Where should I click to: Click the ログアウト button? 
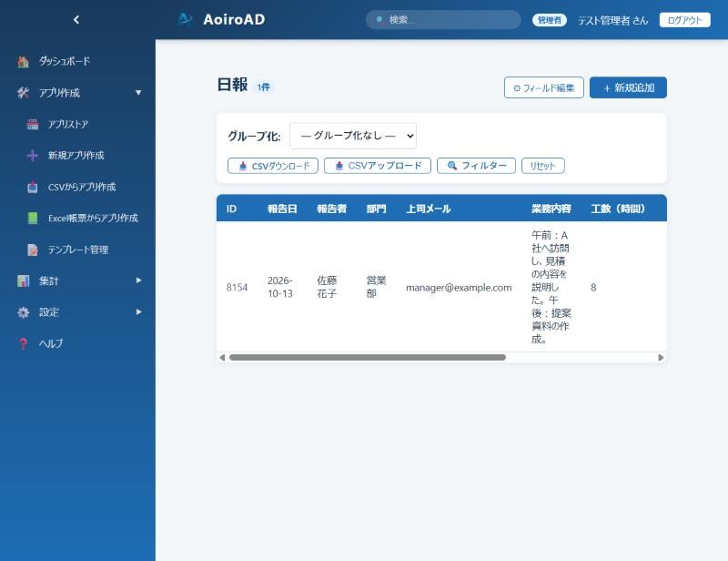click(685, 20)
